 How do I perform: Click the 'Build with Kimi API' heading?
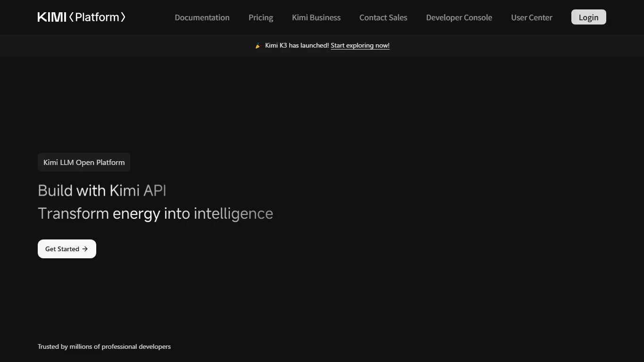(102, 190)
